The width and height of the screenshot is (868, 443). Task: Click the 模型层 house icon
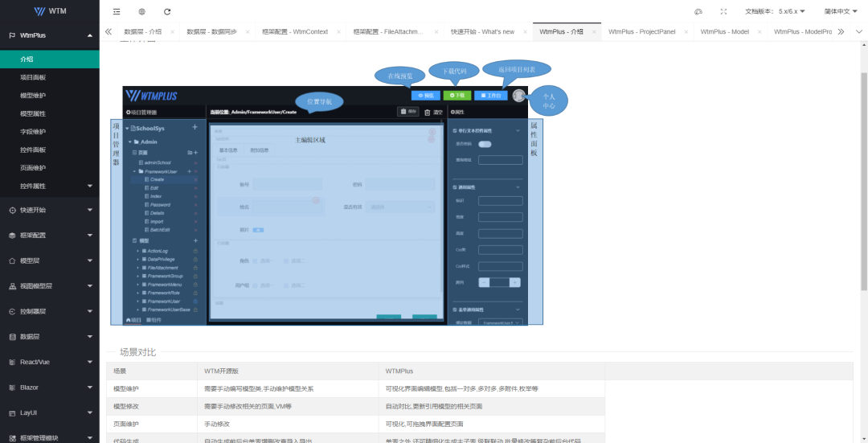coord(12,260)
